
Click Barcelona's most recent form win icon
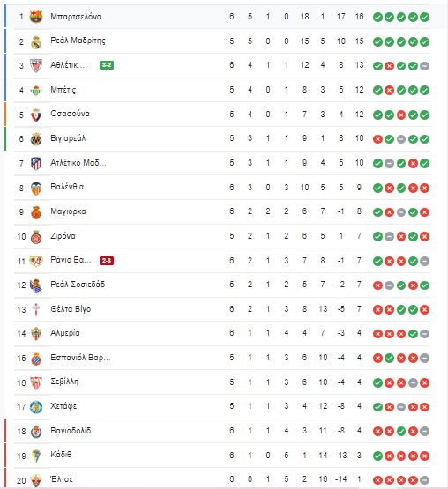[x=424, y=17]
